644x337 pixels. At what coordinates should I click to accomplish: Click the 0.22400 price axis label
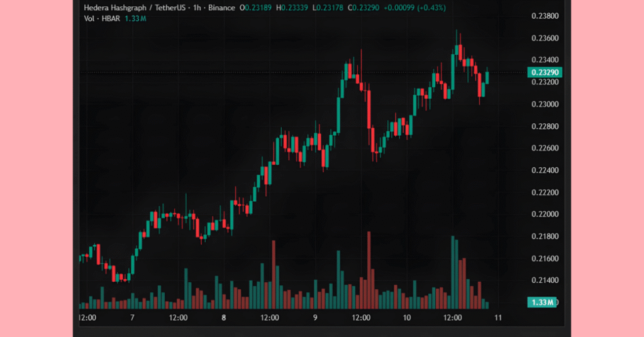click(x=545, y=170)
